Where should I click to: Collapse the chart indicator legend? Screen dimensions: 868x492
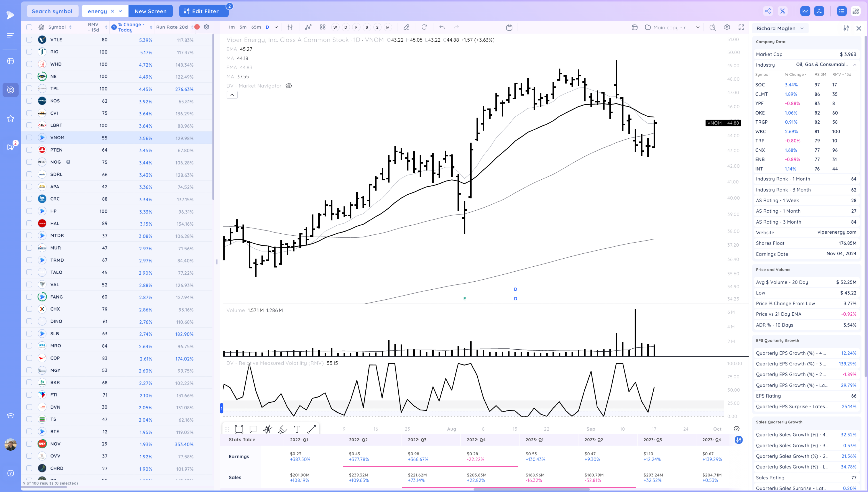coord(232,95)
